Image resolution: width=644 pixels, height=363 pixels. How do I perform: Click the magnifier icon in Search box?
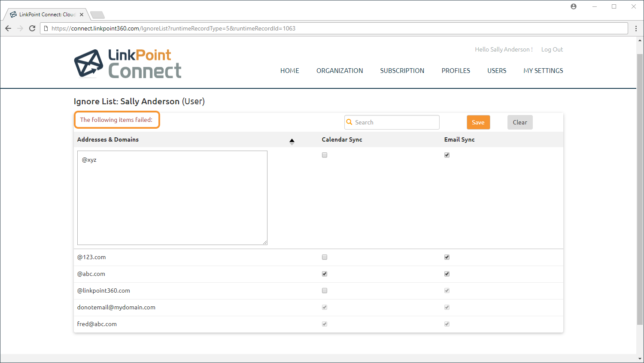pos(349,122)
